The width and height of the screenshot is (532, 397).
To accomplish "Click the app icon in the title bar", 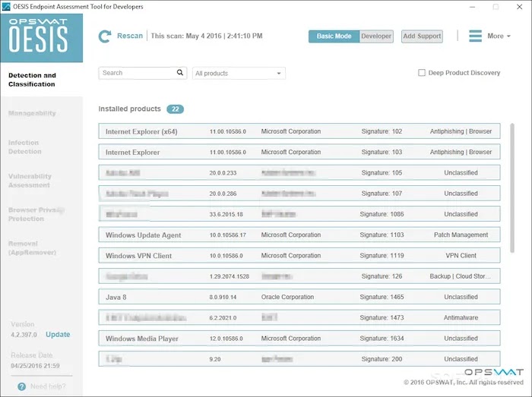I will [6, 6].
